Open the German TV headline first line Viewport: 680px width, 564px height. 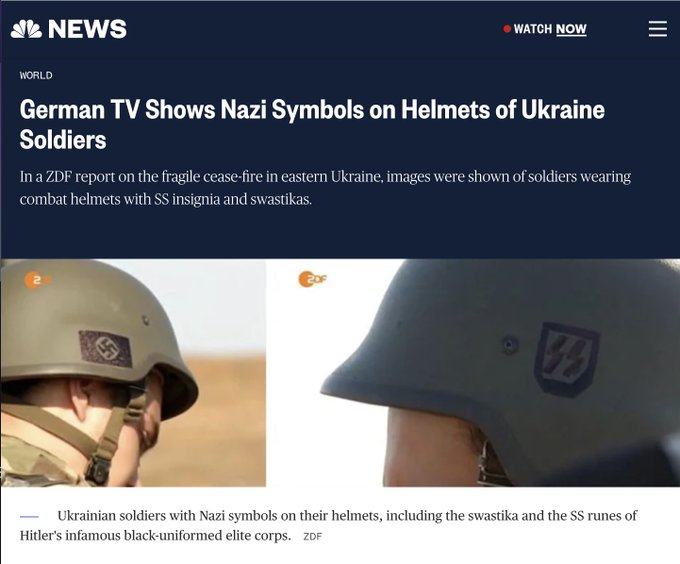click(x=312, y=110)
